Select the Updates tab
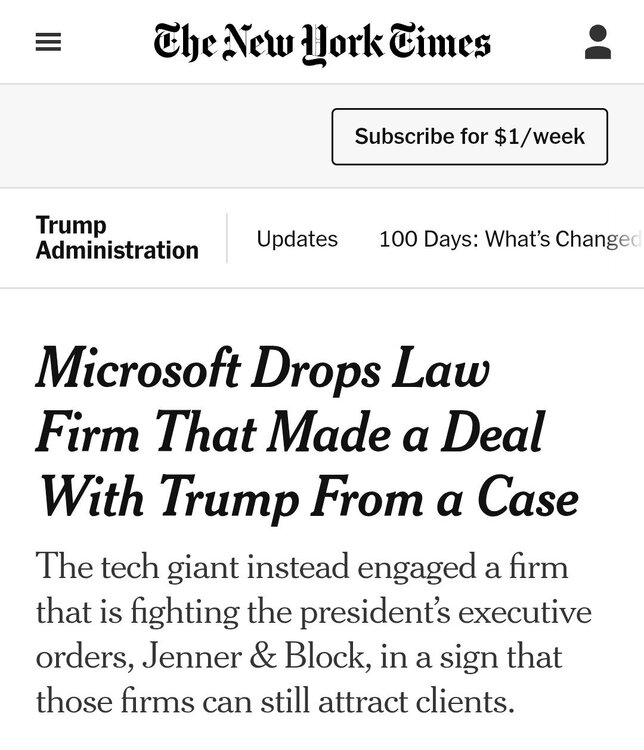644x750 pixels. click(297, 239)
